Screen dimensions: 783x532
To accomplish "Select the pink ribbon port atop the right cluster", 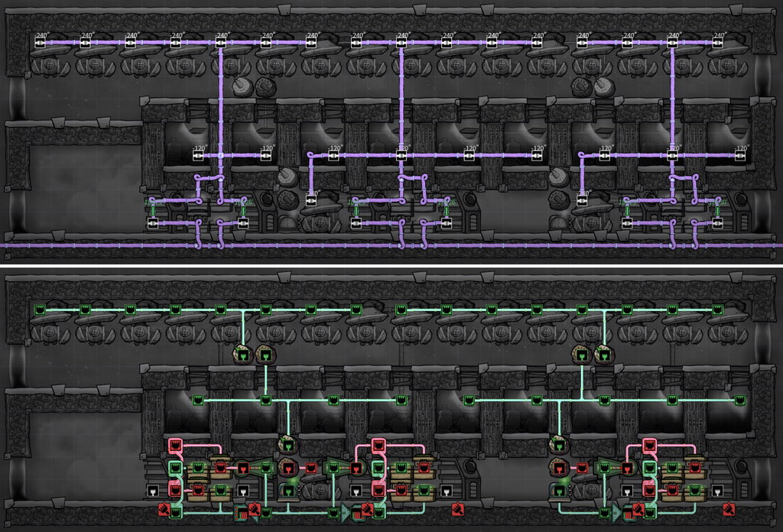I will coord(649,444).
